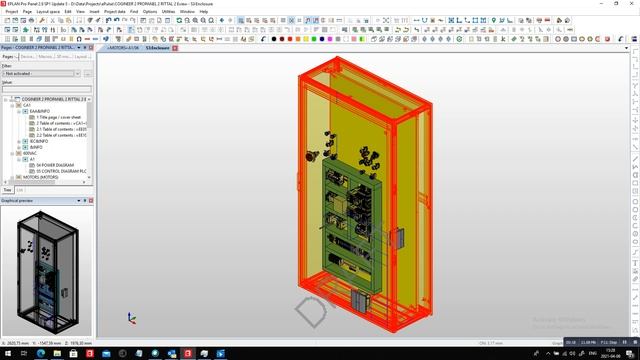The width and height of the screenshot is (640, 360).
Task: Click the cross arrows zoom-all icon
Action: pyautogui.click(x=386, y=20)
